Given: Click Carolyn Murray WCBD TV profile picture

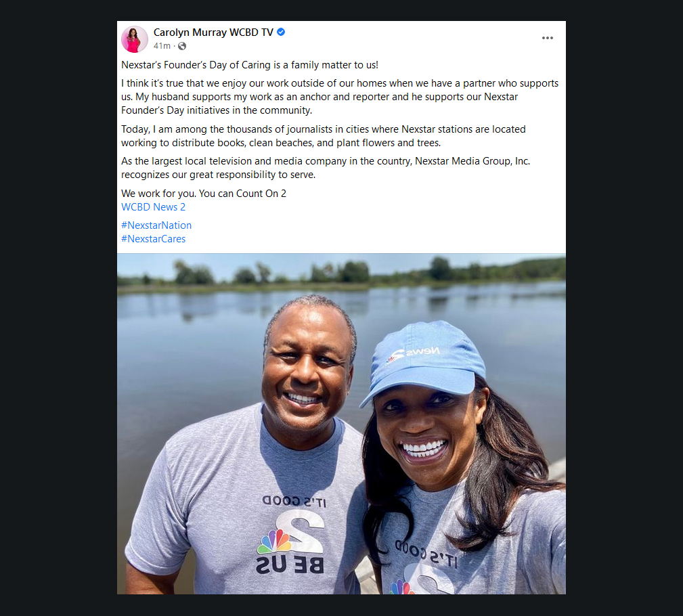Looking at the screenshot, I should [135, 39].
